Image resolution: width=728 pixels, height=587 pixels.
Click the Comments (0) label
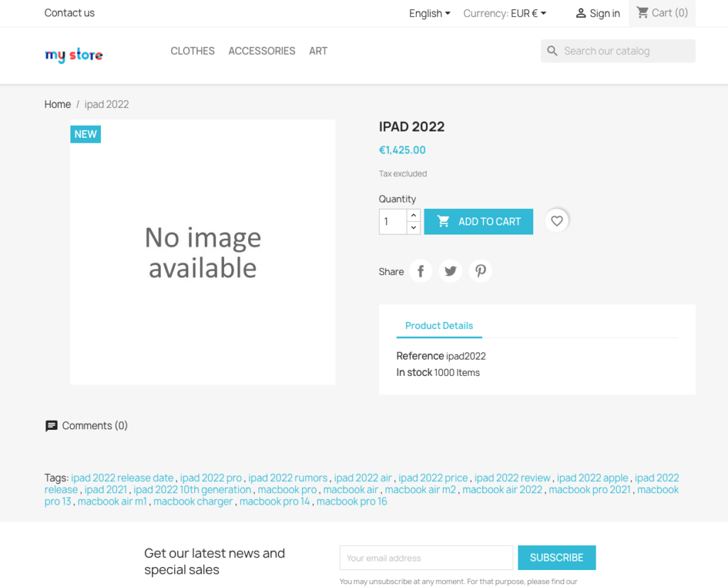click(x=95, y=426)
